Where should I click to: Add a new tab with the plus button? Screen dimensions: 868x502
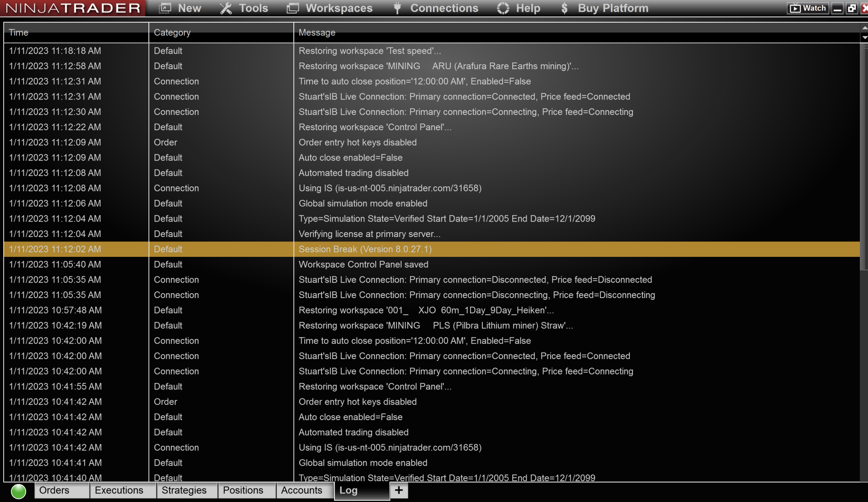398,490
